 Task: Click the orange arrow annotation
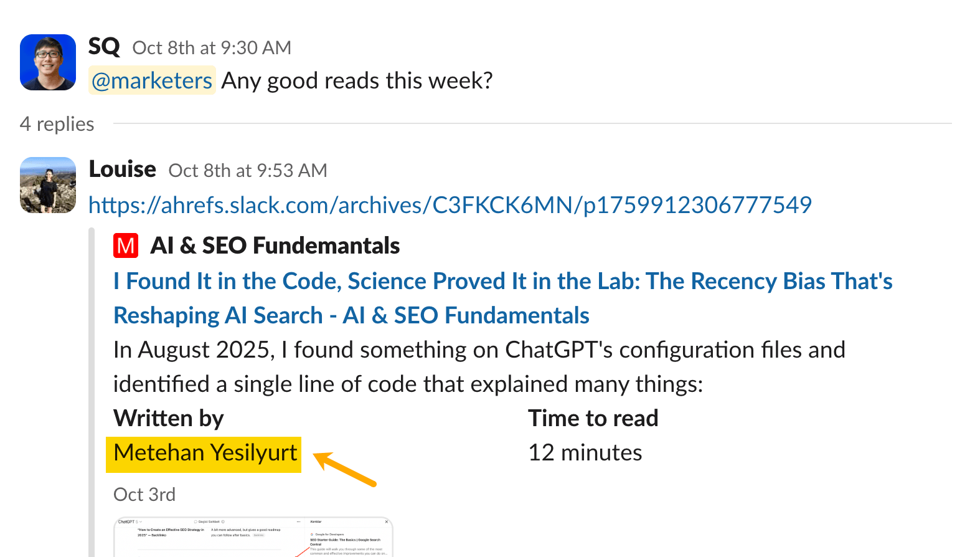click(345, 469)
